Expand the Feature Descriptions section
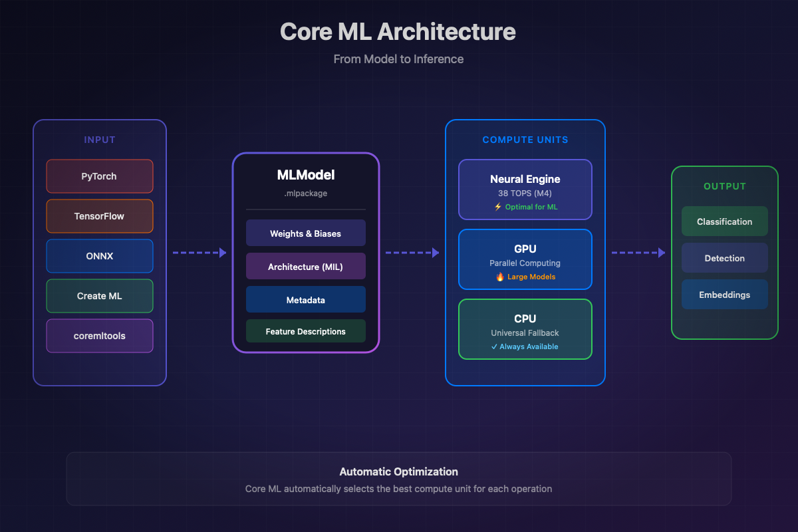The height and width of the screenshot is (532, 798). coord(305,331)
